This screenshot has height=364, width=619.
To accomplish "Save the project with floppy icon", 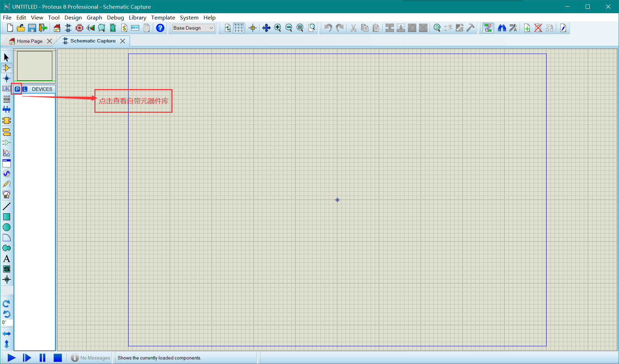I will (32, 28).
